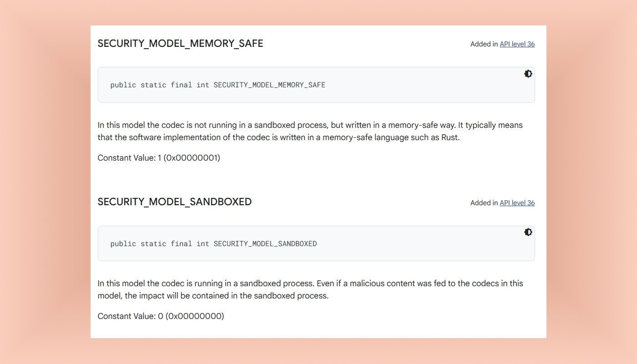The width and height of the screenshot is (637, 364).
Task: Open API level 36 link beside MEMORY_SAFE heading
Action: point(517,44)
